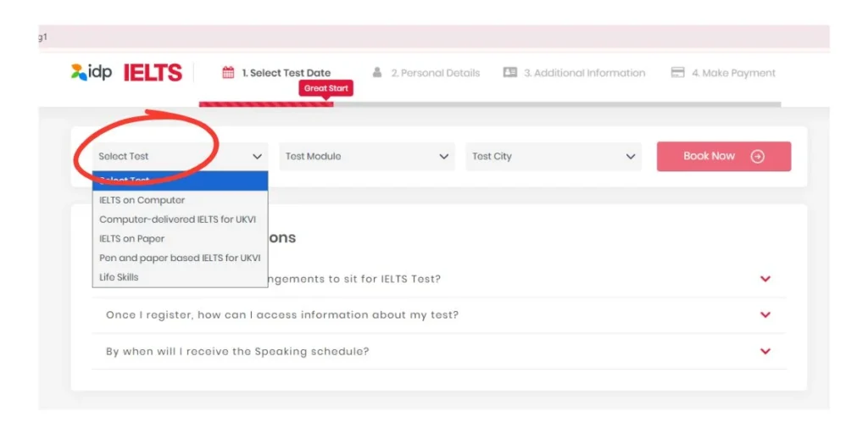The width and height of the screenshot is (868, 434).
Task: Go to the 3. Additional Information step
Action: pyautogui.click(x=574, y=73)
